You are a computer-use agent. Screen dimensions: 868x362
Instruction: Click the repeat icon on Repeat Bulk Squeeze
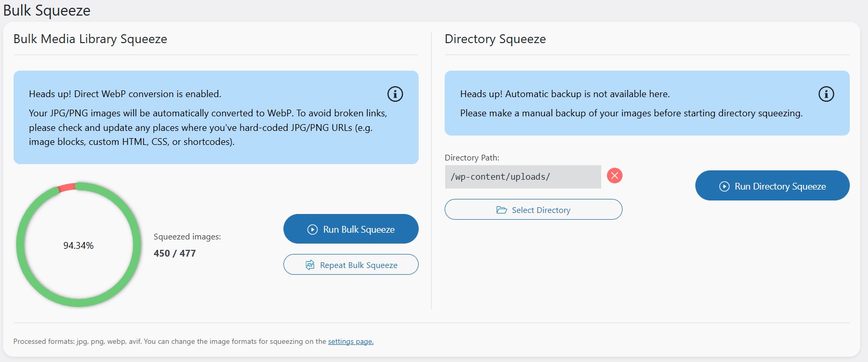tap(310, 265)
